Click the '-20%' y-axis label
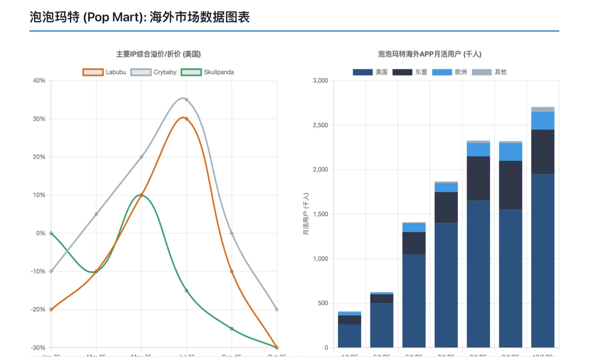589x364 pixels. [x=38, y=309]
